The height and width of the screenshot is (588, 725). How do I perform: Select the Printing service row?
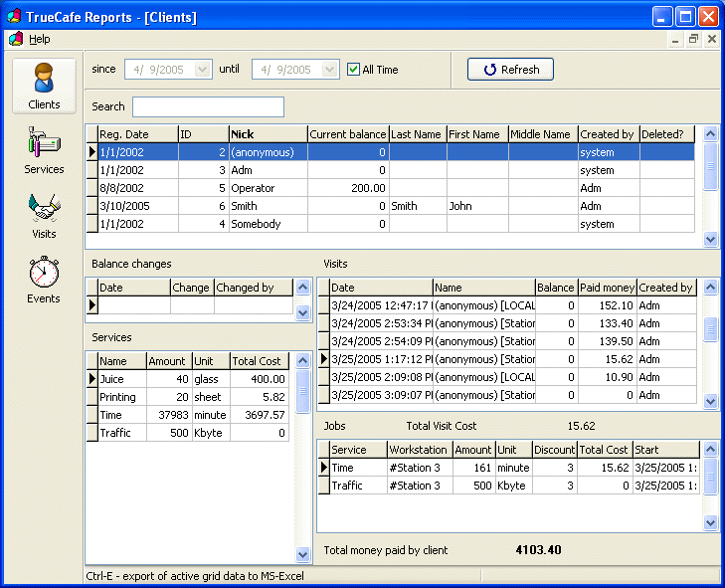tap(119, 397)
